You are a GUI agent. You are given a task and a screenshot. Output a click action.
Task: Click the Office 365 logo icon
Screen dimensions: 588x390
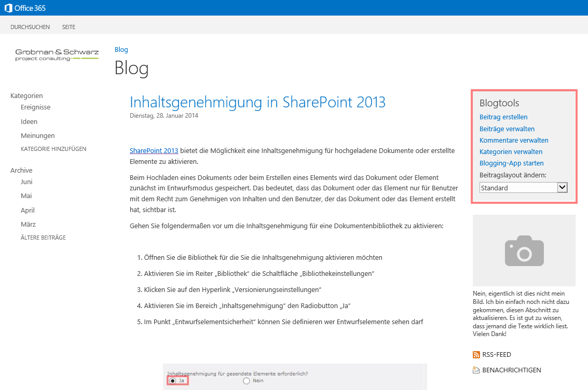(8, 8)
